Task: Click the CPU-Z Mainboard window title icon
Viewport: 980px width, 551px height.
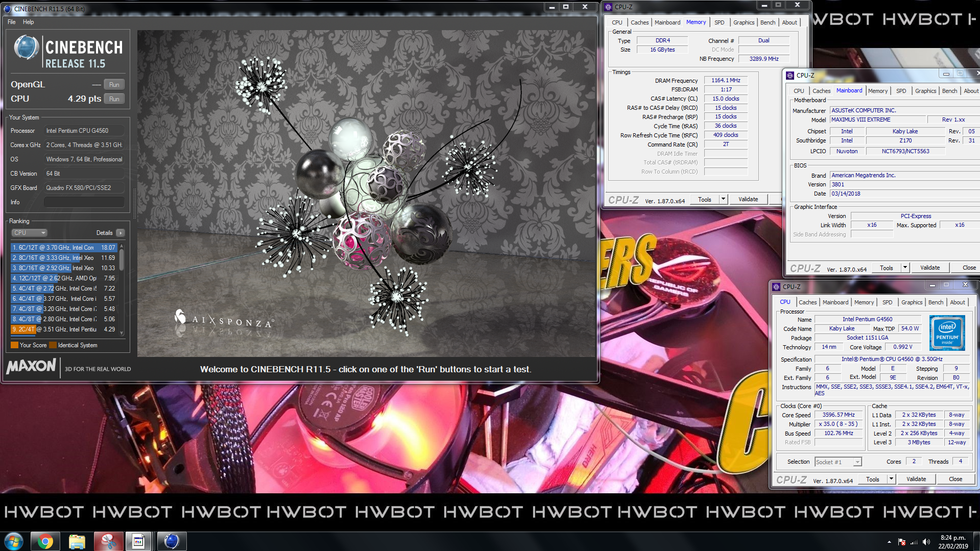Action: [x=790, y=75]
